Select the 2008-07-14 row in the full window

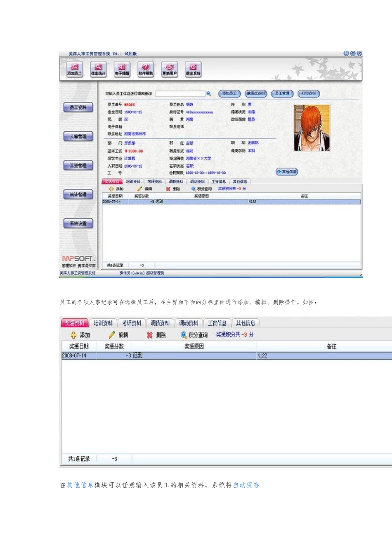click(231, 202)
